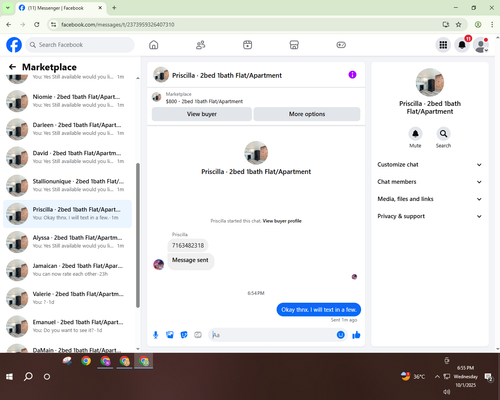Screen dimensions: 500x400
Task: Open David's 2bed 1bath chat
Action: (x=67, y=157)
